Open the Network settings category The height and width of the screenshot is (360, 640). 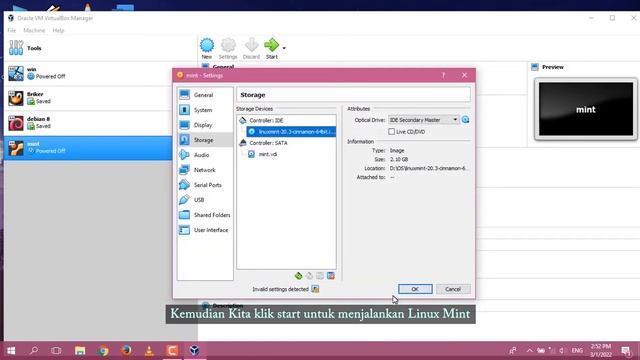click(x=205, y=170)
